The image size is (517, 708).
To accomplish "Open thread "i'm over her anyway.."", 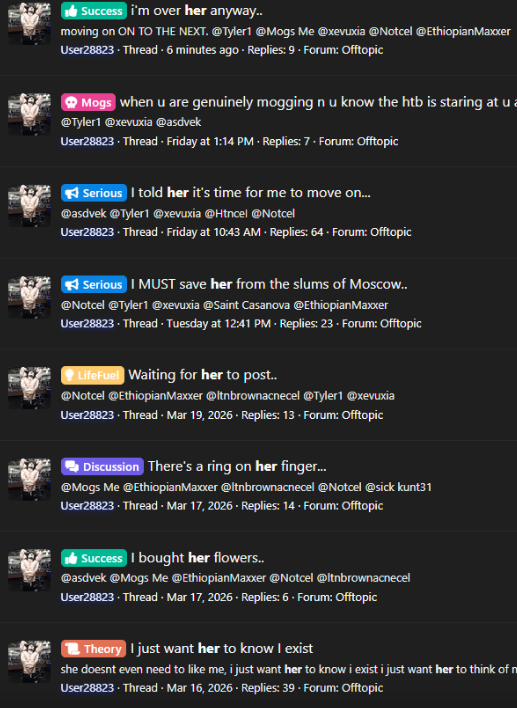I will click(197, 10).
